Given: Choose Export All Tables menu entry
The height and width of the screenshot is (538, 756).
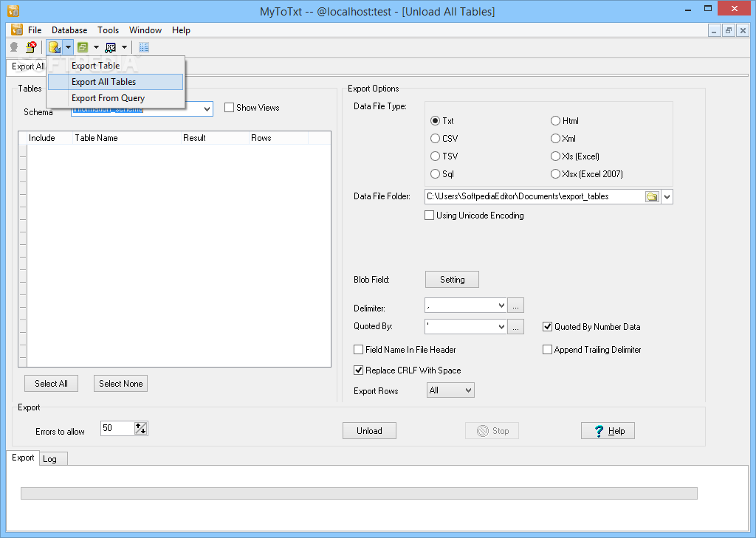Looking at the screenshot, I should click(116, 82).
